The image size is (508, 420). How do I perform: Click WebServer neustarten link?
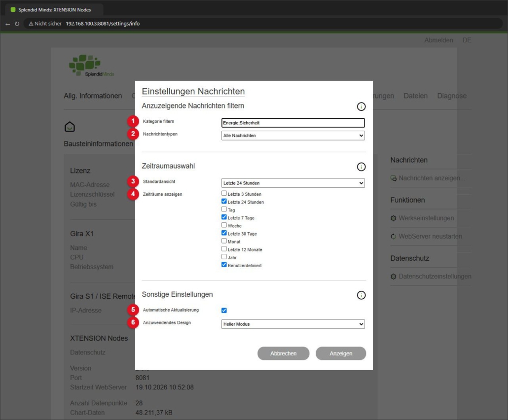point(430,237)
